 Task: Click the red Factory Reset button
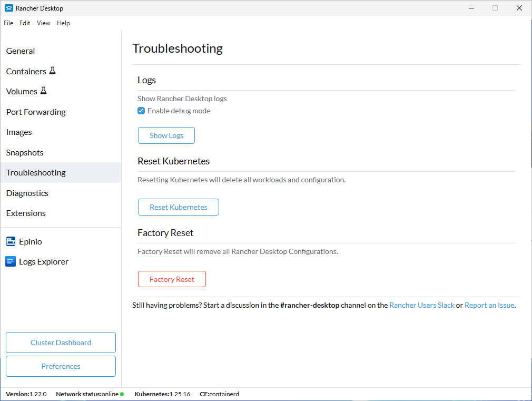tap(172, 279)
